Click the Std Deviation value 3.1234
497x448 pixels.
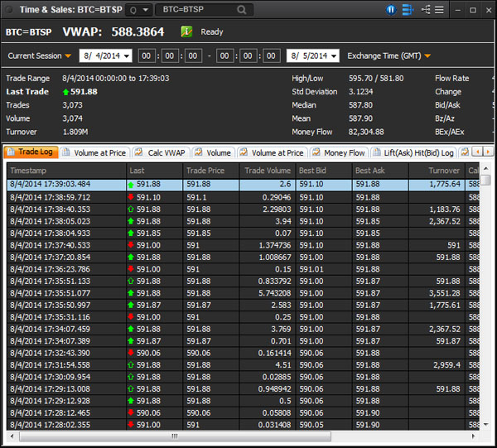point(360,92)
